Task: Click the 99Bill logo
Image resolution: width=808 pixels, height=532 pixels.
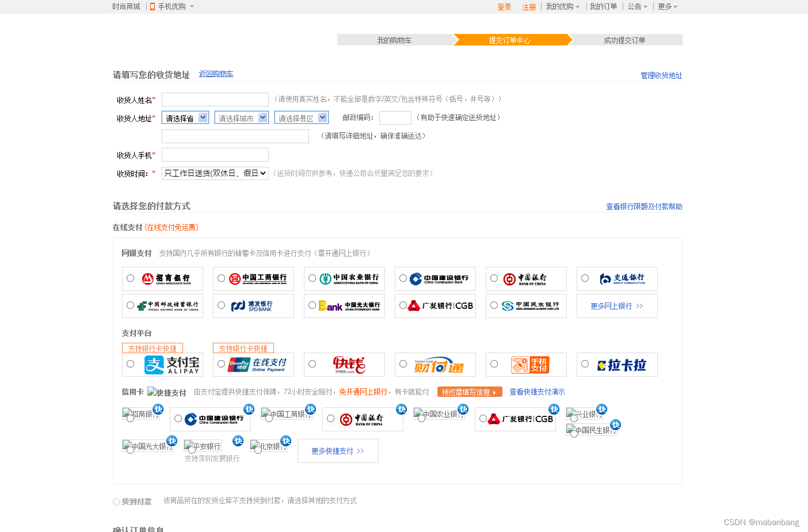Action: click(x=349, y=365)
